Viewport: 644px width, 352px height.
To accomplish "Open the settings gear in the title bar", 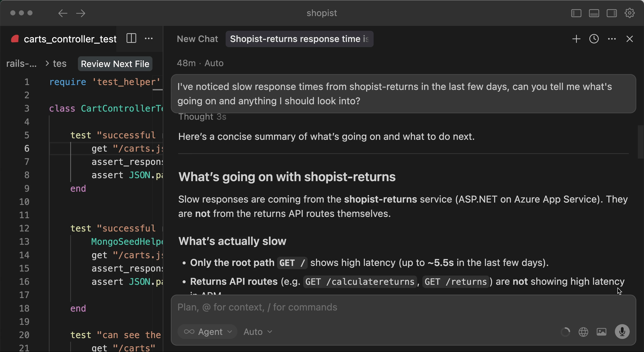I will point(629,13).
